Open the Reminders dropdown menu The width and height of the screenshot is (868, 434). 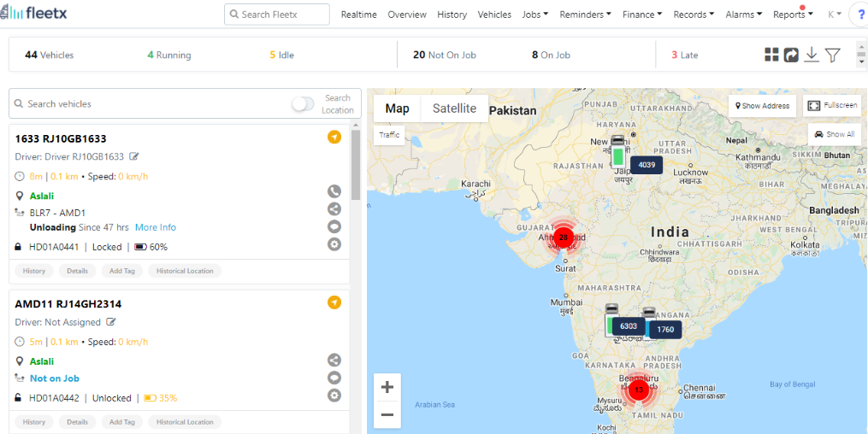coord(585,15)
